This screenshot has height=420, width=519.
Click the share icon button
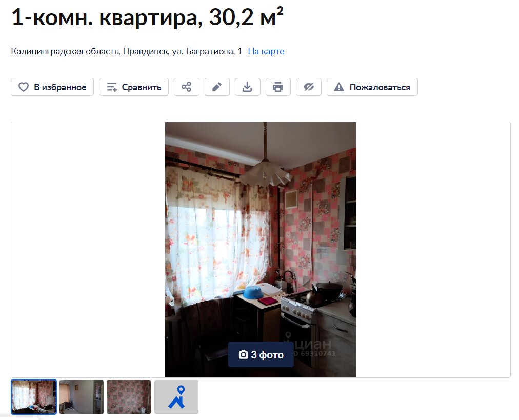186,87
